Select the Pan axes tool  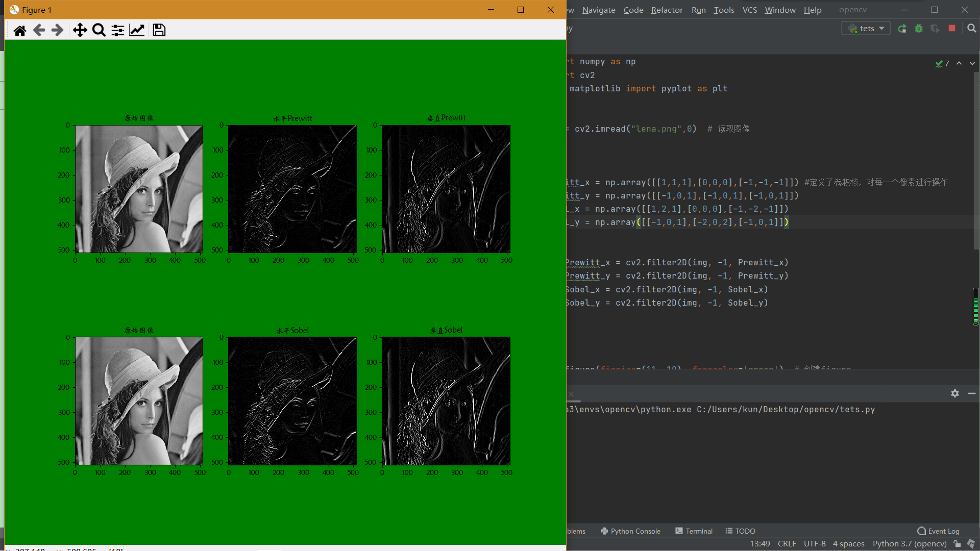(80, 31)
